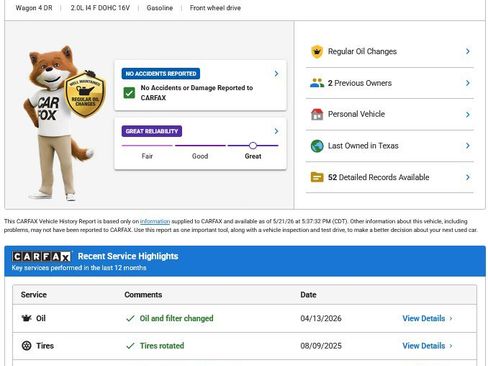Click the 'Good' reliability label

coord(200,156)
